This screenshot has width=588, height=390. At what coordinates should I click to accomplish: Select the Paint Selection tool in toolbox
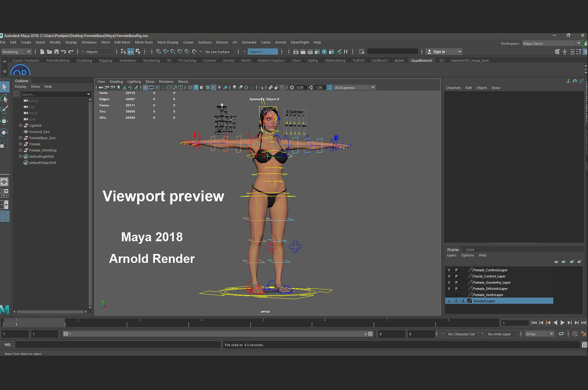click(4, 110)
